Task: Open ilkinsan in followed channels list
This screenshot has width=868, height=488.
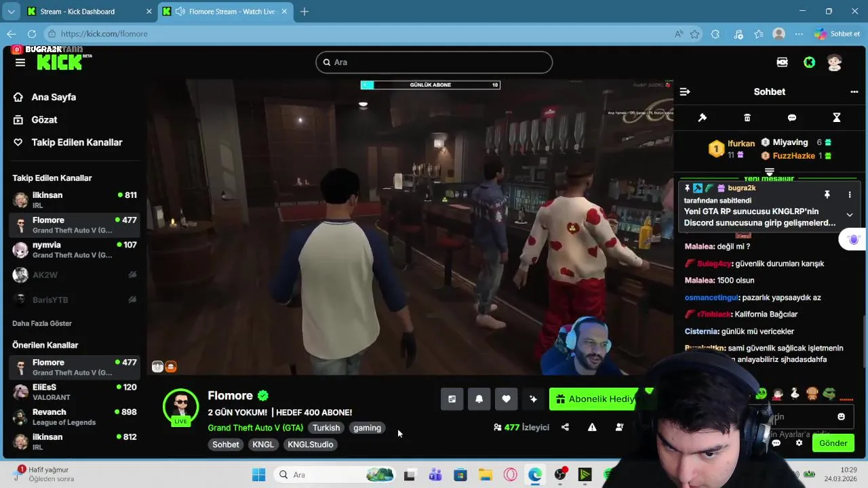Action: tap(75, 200)
